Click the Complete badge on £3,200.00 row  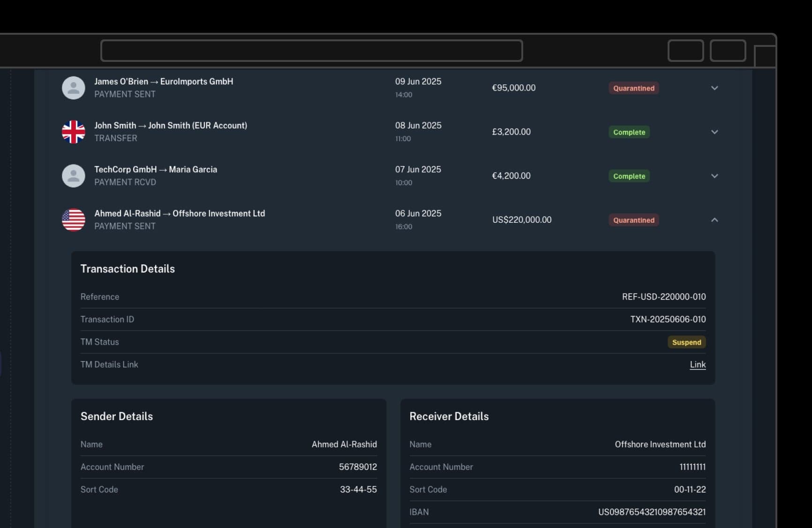(629, 132)
